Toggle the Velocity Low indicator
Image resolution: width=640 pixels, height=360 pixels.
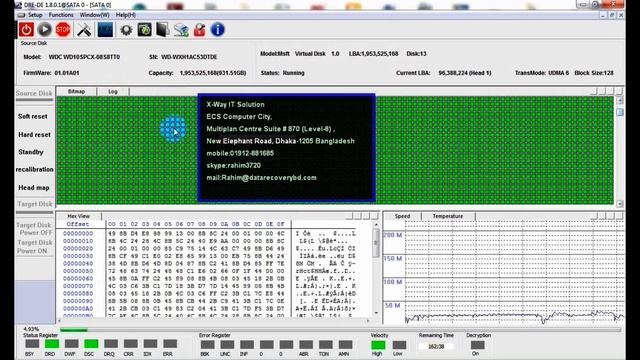(x=398, y=345)
